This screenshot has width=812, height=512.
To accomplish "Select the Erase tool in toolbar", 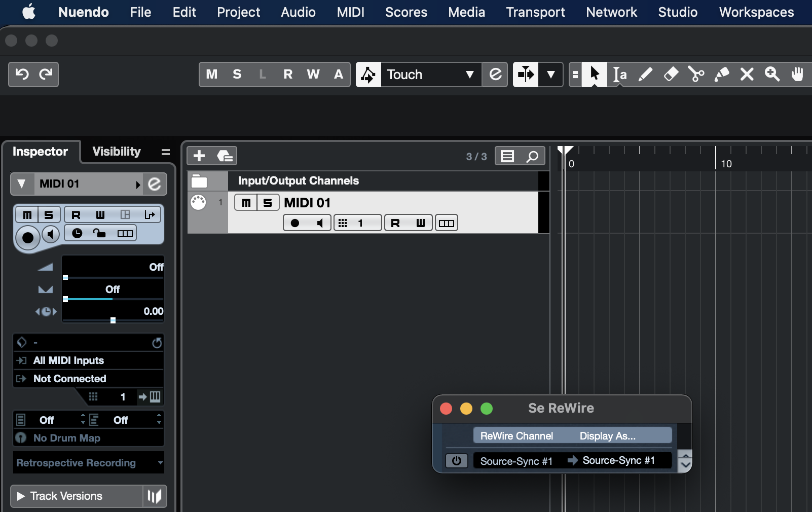I will click(671, 75).
